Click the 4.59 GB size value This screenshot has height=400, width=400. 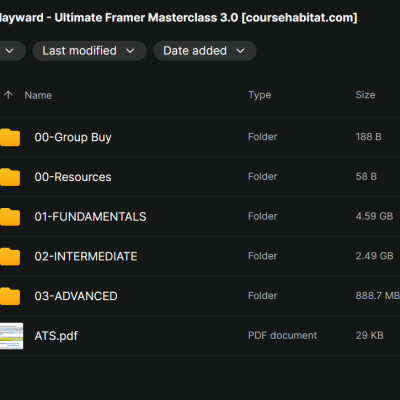[374, 216]
